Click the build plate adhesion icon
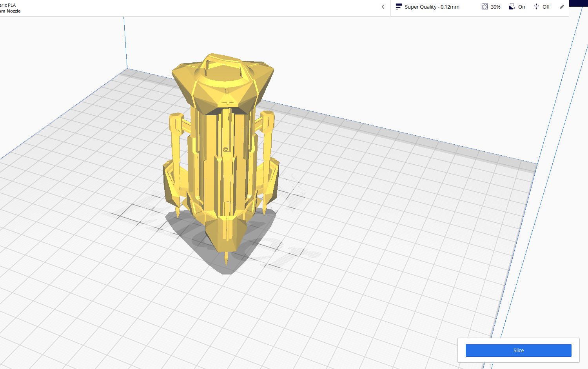Viewport: 588px width, 369px height. click(536, 7)
